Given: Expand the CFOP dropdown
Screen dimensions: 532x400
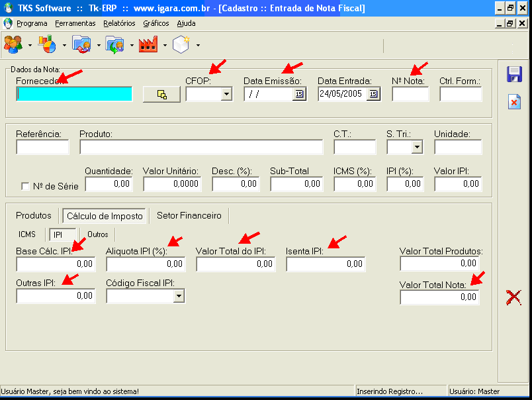Looking at the screenshot, I should [226, 94].
